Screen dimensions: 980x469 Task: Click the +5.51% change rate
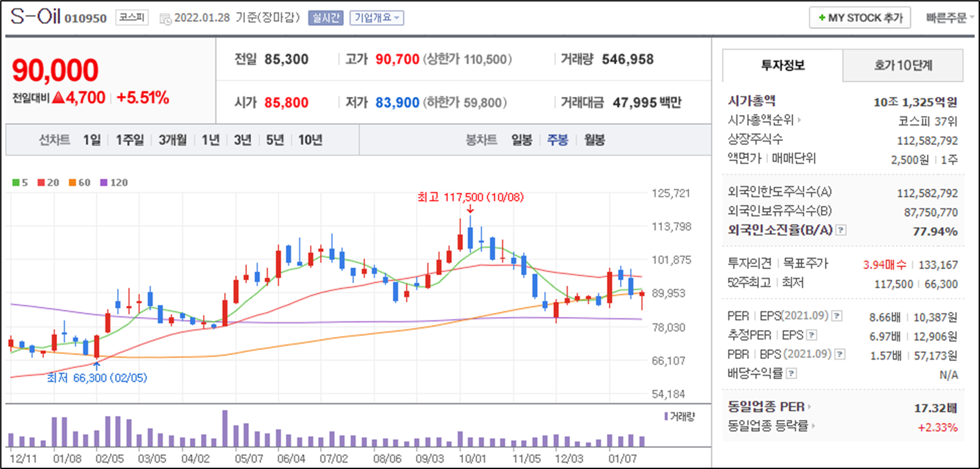(x=143, y=98)
